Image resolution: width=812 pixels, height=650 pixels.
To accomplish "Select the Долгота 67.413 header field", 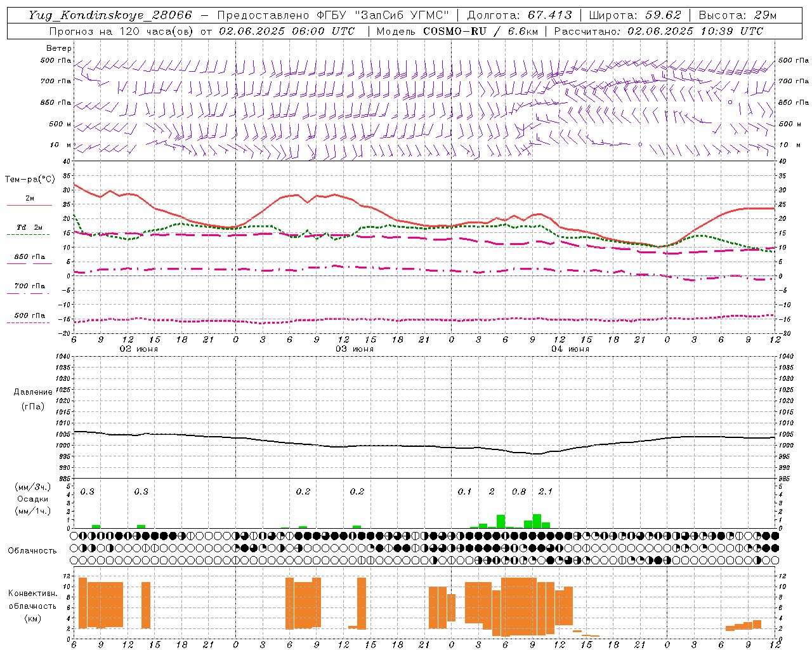I will click(520, 15).
